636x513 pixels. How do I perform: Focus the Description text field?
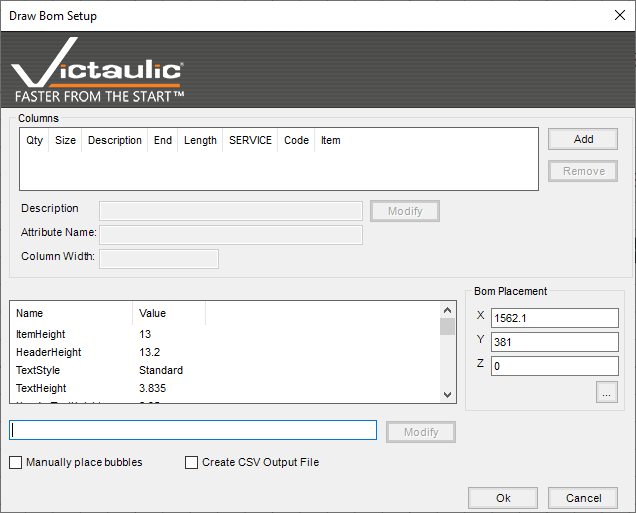tap(231, 211)
